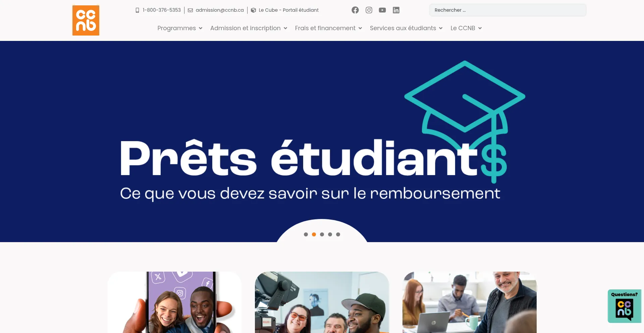Open the Questions? chat widget
Screen dimensions: 644x333
[x=624, y=306]
